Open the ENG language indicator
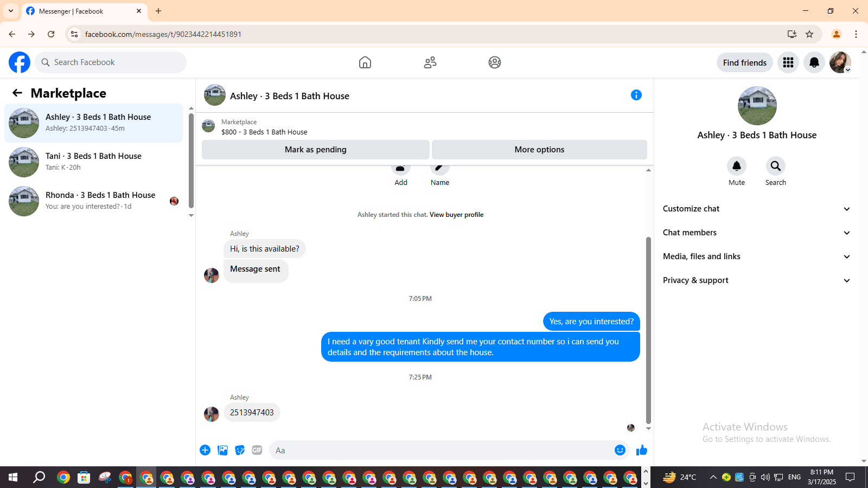The image size is (868, 488). click(x=794, y=477)
